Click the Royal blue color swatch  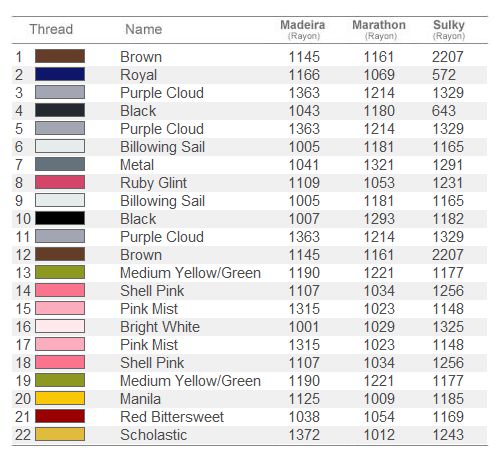click(x=60, y=74)
